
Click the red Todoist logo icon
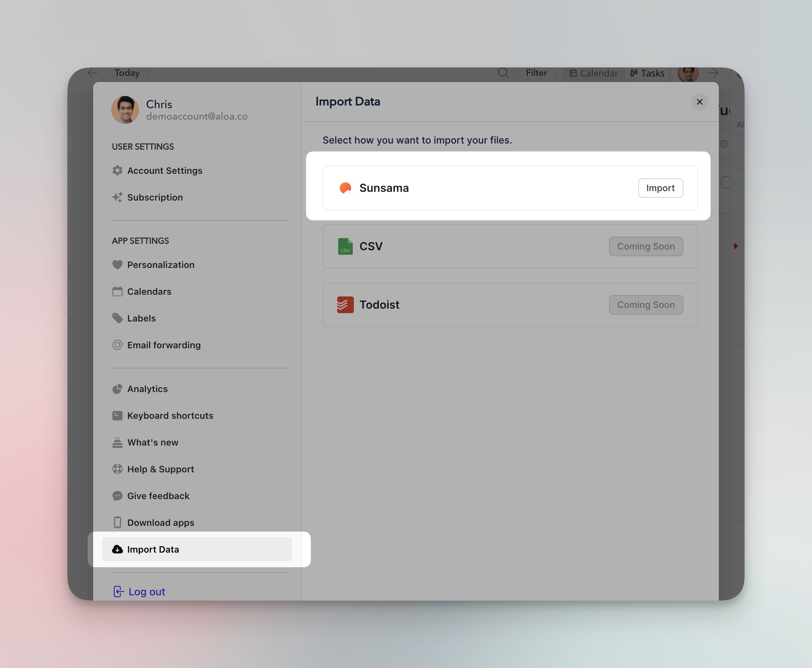345,305
